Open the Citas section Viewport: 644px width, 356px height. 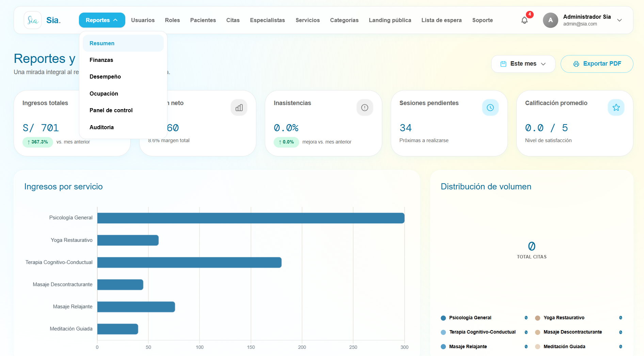(x=233, y=20)
